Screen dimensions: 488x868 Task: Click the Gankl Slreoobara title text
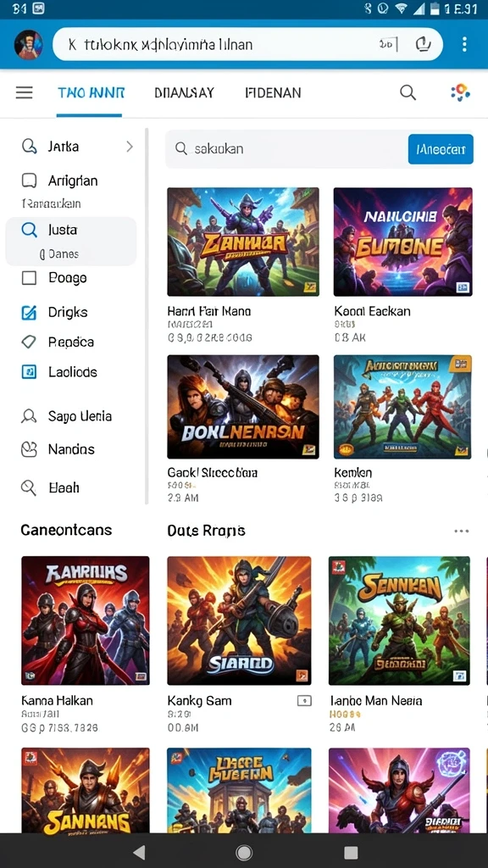pos(212,473)
